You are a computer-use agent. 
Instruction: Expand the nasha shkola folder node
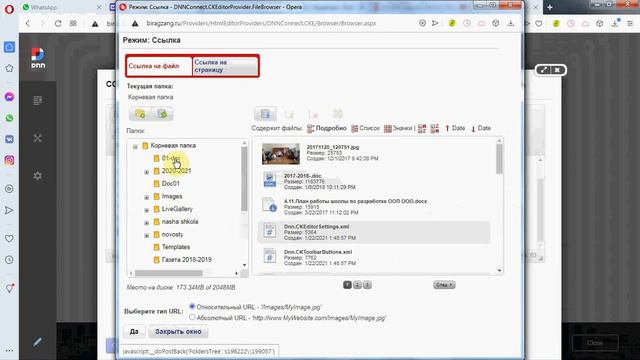click(x=147, y=222)
